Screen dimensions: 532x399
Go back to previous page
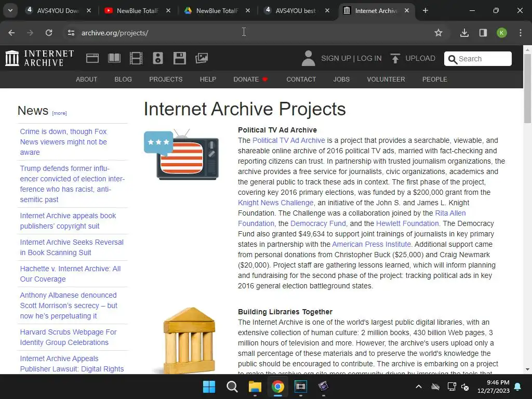tap(11, 33)
